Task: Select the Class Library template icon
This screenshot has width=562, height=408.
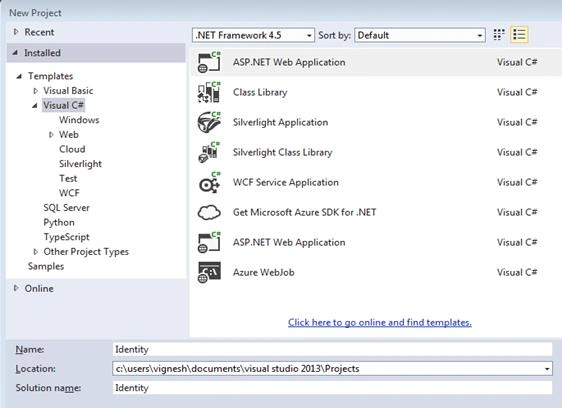Action: pos(209,92)
